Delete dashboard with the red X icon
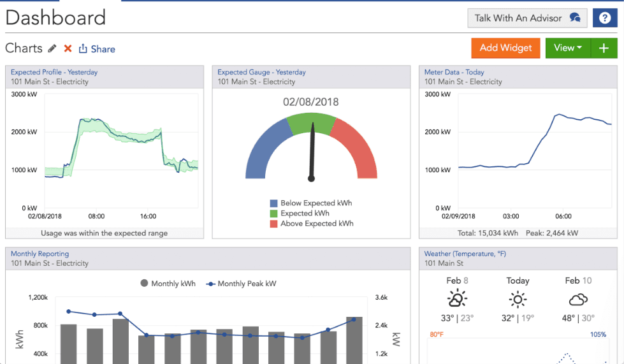Viewport: 624px width, 364px height. point(68,48)
